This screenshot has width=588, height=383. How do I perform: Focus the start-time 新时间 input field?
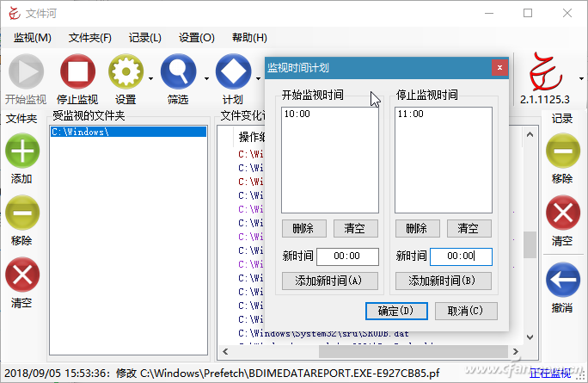tap(347, 256)
